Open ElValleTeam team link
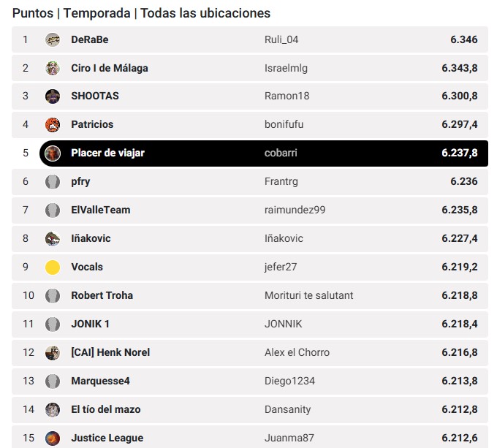 pos(100,210)
